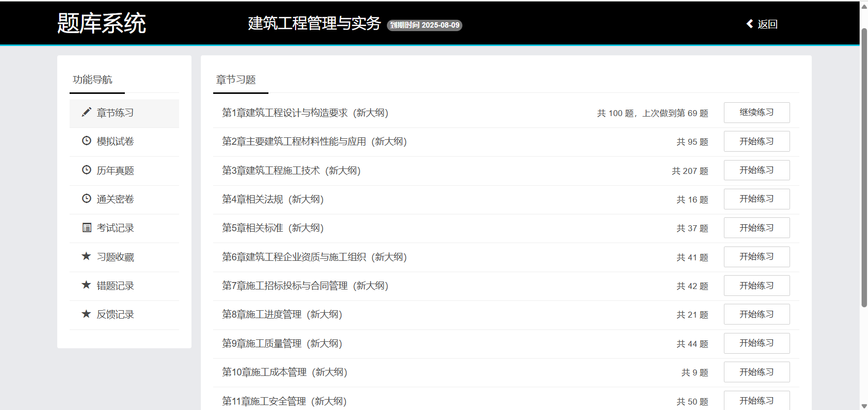Click the 到期时间 2025-08-09 badge
Image resolution: width=868 pixels, height=410 pixels.
[424, 25]
